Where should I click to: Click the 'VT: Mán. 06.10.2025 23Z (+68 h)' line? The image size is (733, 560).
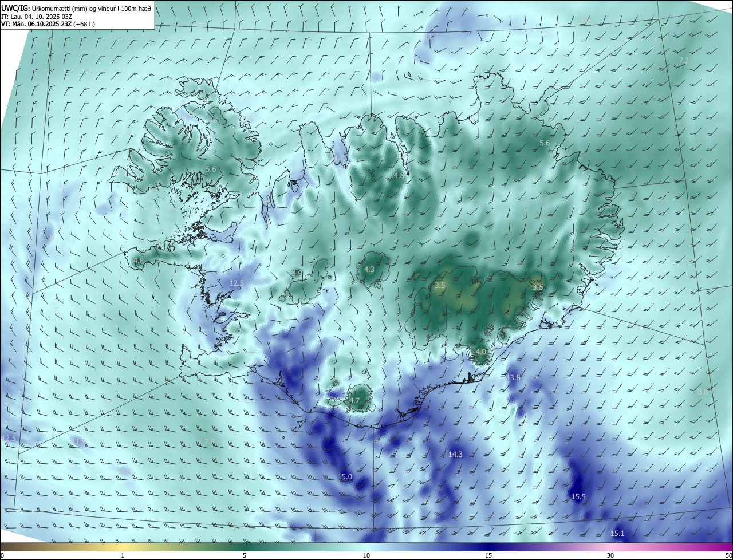[x=48, y=24]
